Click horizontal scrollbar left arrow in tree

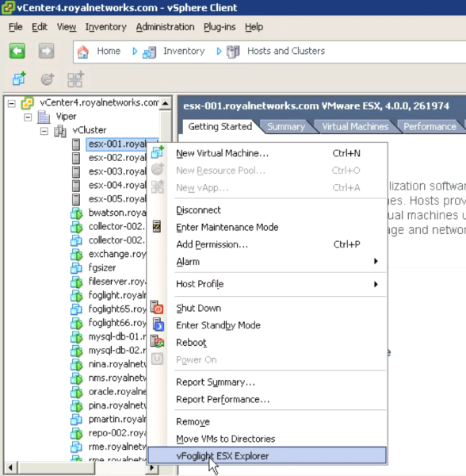click(10, 467)
